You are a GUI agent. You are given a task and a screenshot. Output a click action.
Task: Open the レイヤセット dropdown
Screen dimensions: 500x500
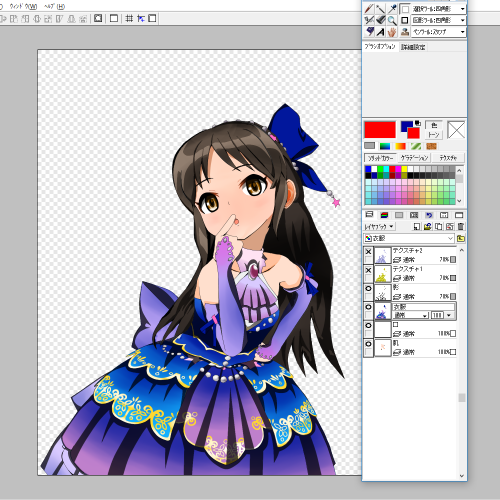tap(379, 227)
